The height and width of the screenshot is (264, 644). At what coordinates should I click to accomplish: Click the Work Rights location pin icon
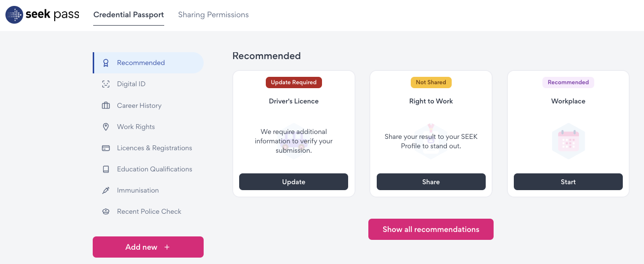[x=106, y=127]
